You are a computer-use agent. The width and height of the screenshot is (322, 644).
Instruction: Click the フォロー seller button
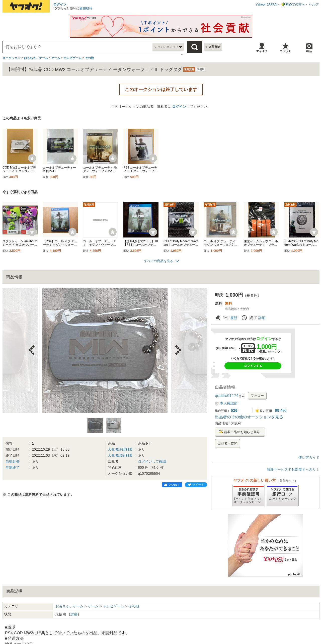point(257,396)
